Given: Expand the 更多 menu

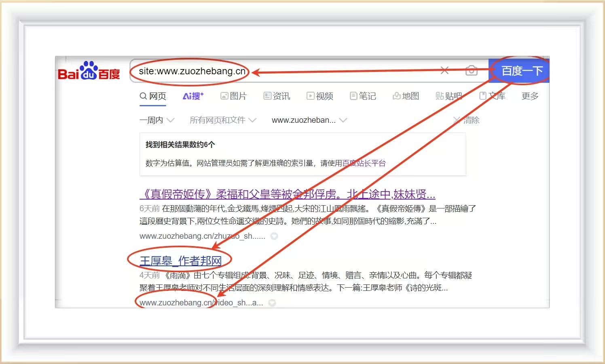Looking at the screenshot, I should point(530,96).
